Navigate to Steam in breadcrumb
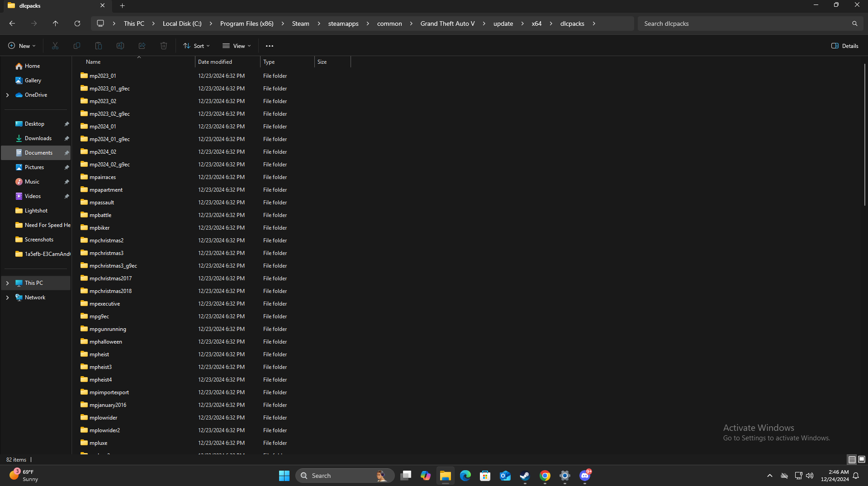Screen dimensions: 868x486 [x=300, y=24]
